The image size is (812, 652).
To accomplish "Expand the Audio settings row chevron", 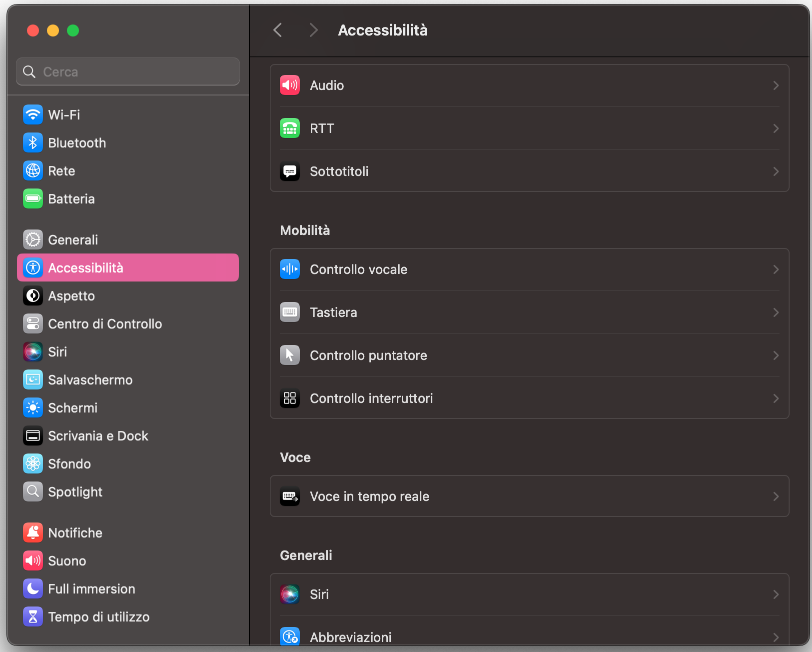I will point(776,85).
